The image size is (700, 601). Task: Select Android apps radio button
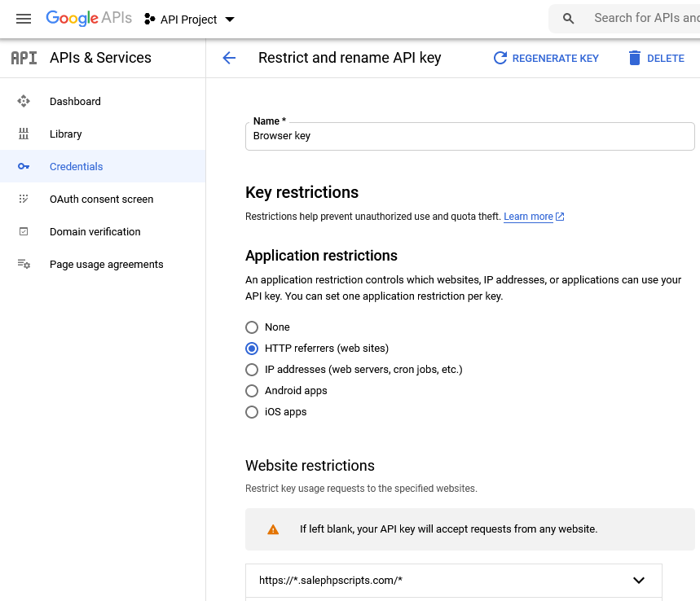coord(252,391)
